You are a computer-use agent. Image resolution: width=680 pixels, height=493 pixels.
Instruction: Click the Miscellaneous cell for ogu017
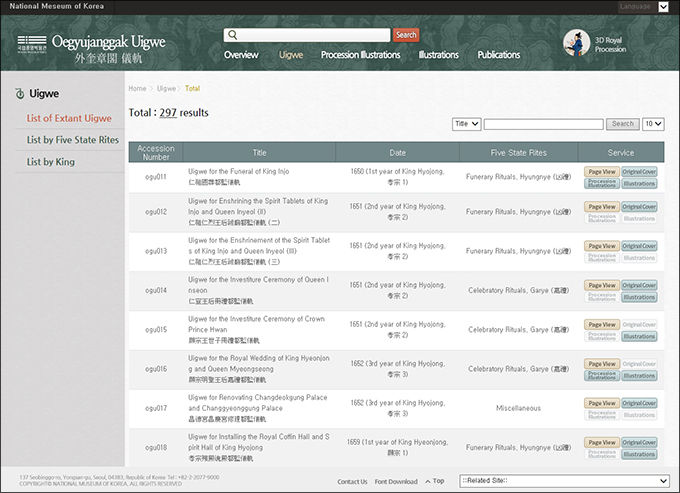(x=518, y=408)
